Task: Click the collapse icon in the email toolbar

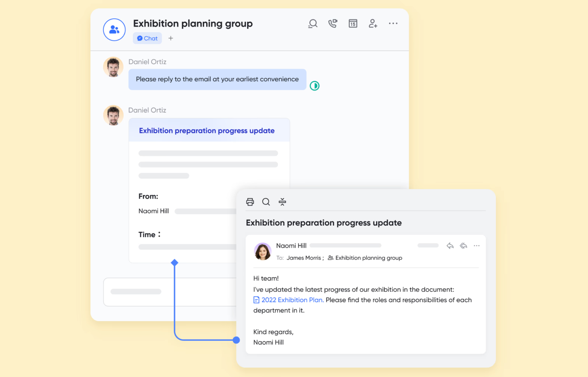Action: coord(282,202)
